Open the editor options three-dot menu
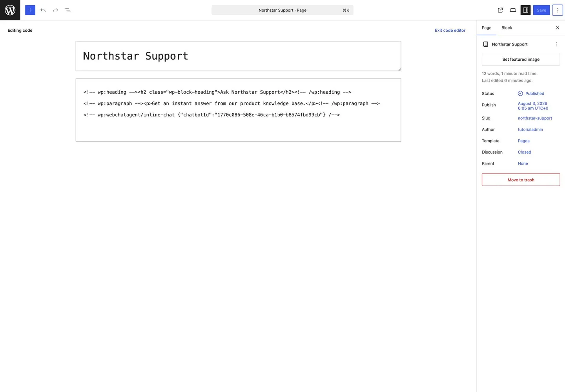565x392 pixels. (x=558, y=10)
